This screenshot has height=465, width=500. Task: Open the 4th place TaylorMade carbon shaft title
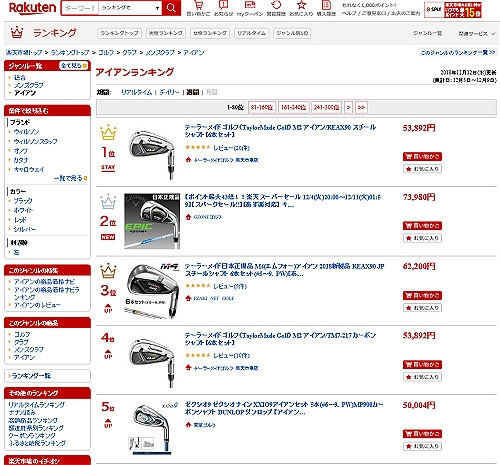280,339
